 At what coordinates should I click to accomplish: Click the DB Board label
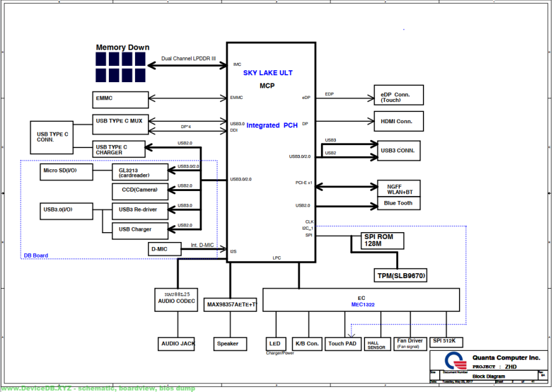(36, 255)
